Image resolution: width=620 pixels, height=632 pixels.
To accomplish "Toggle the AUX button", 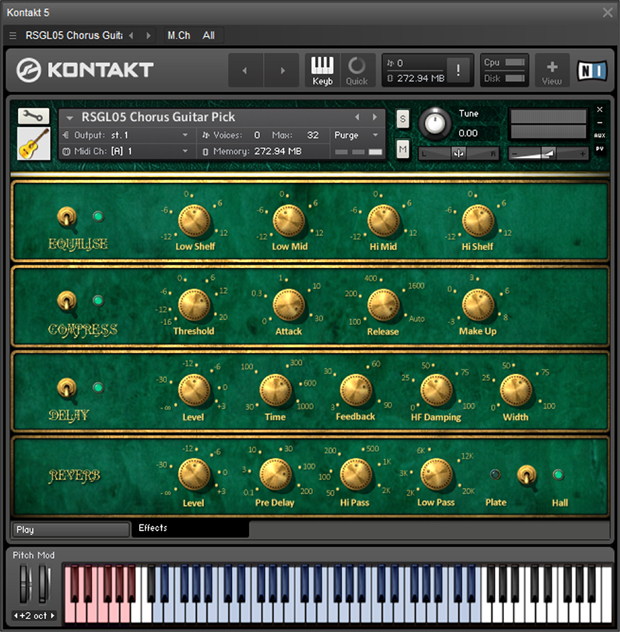I will pos(599,135).
